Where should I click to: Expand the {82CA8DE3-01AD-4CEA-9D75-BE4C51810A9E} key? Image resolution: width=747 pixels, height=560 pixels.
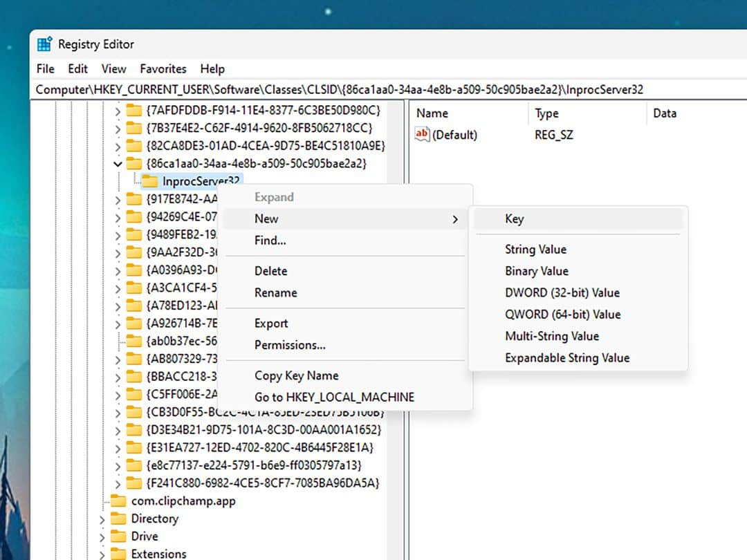coord(118,147)
